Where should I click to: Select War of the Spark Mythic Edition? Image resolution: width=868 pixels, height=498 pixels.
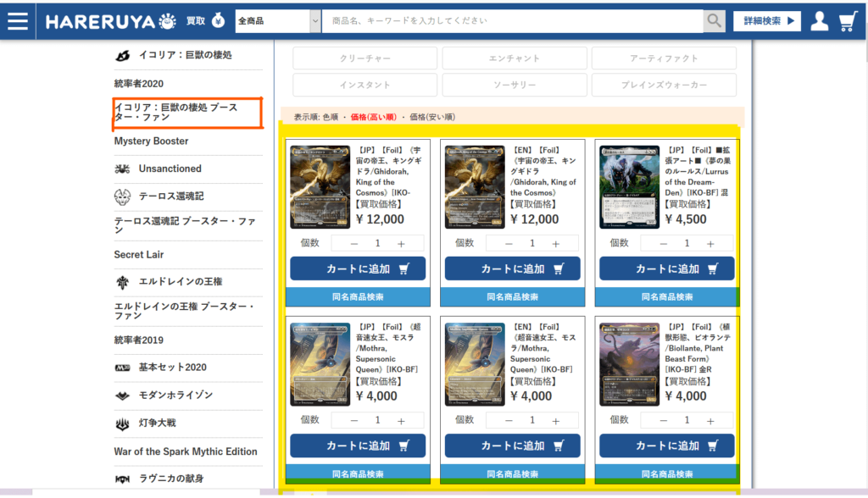(186, 451)
